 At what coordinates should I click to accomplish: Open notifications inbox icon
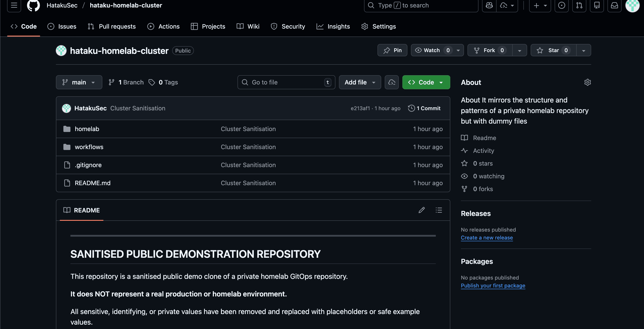click(614, 5)
